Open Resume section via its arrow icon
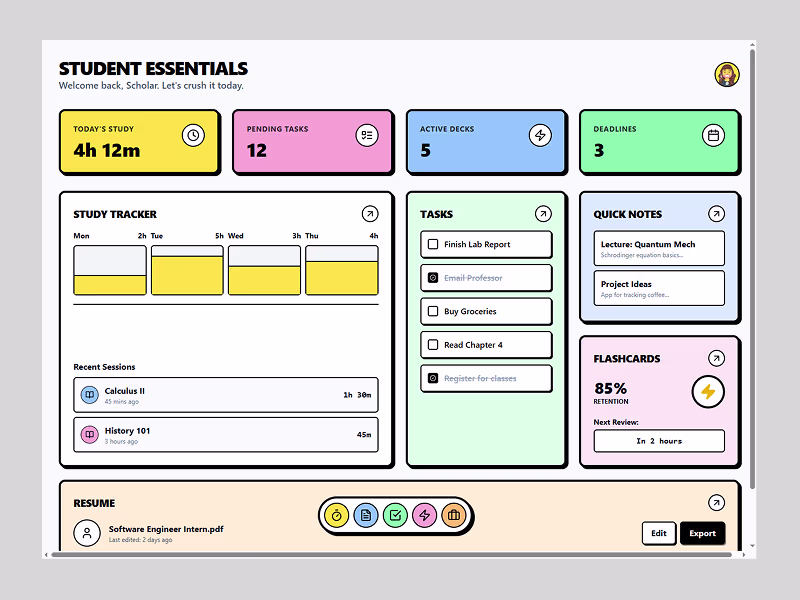The width and height of the screenshot is (800, 600). (716, 503)
